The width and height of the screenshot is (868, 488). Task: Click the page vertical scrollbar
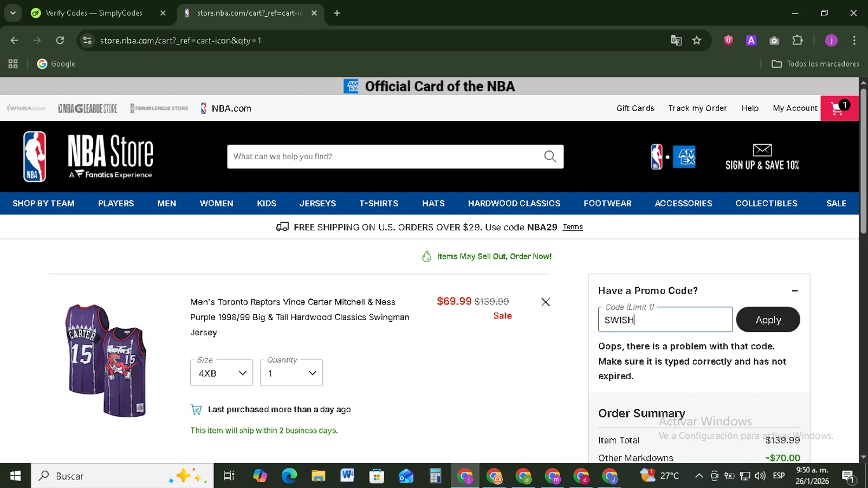(863, 161)
